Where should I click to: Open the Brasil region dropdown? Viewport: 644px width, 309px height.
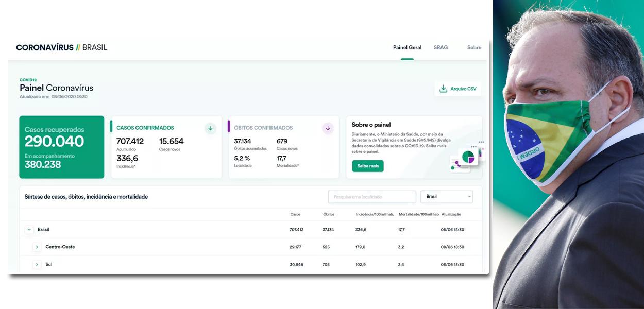(x=446, y=197)
